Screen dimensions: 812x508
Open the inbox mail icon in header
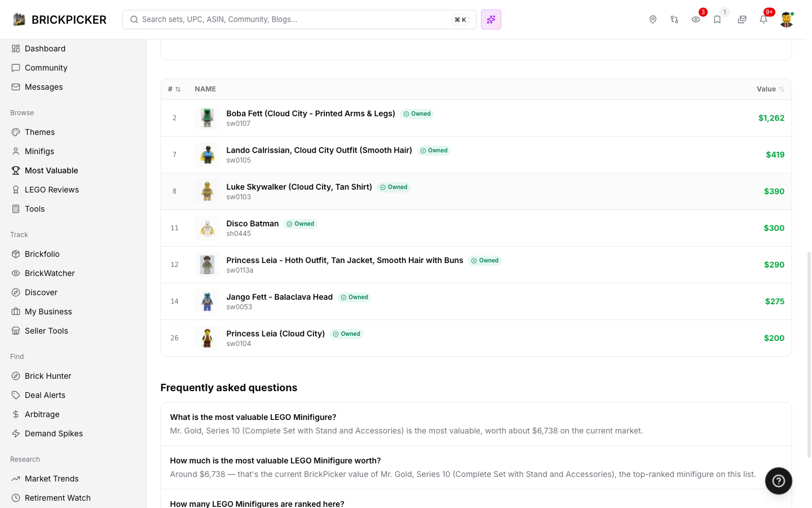(742, 20)
